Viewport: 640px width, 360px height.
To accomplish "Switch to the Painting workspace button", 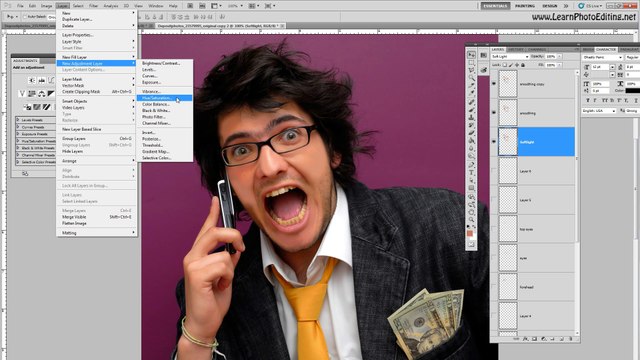I will [x=525, y=6].
